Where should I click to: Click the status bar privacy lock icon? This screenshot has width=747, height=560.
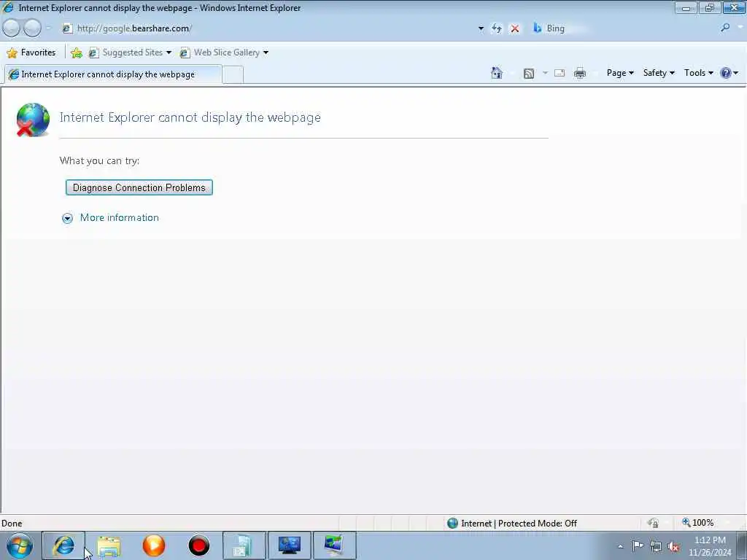click(653, 523)
